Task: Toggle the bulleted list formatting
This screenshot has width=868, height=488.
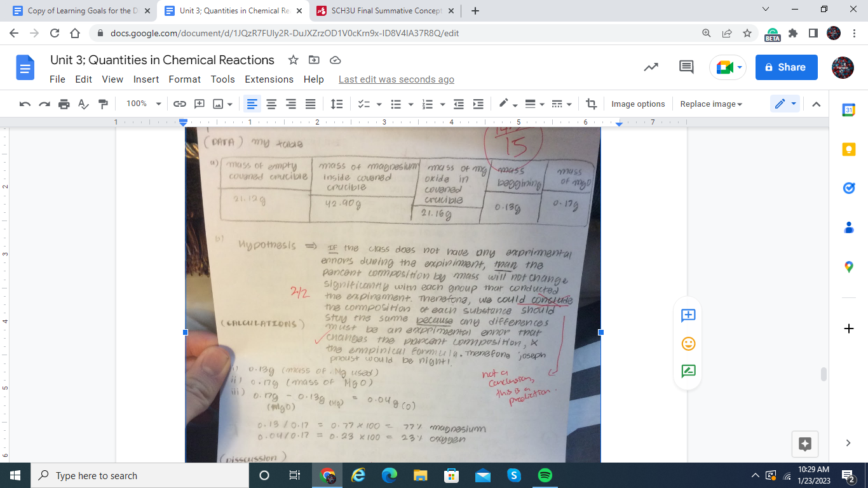Action: [x=396, y=104]
